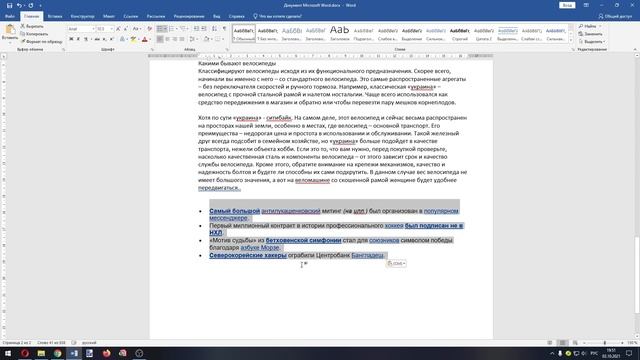Toggle strikethrough formatting
The image size is (640, 360).
97,39
